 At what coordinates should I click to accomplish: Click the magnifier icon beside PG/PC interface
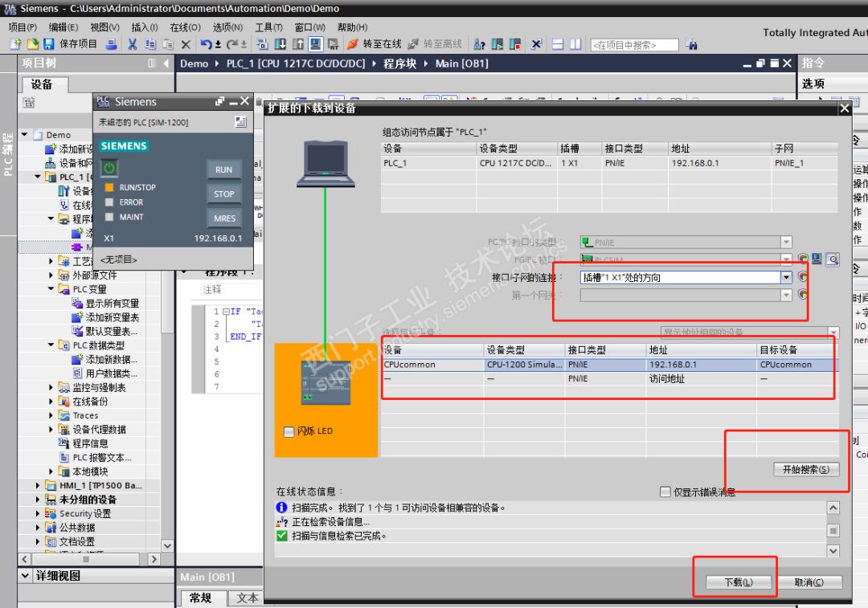(833, 259)
